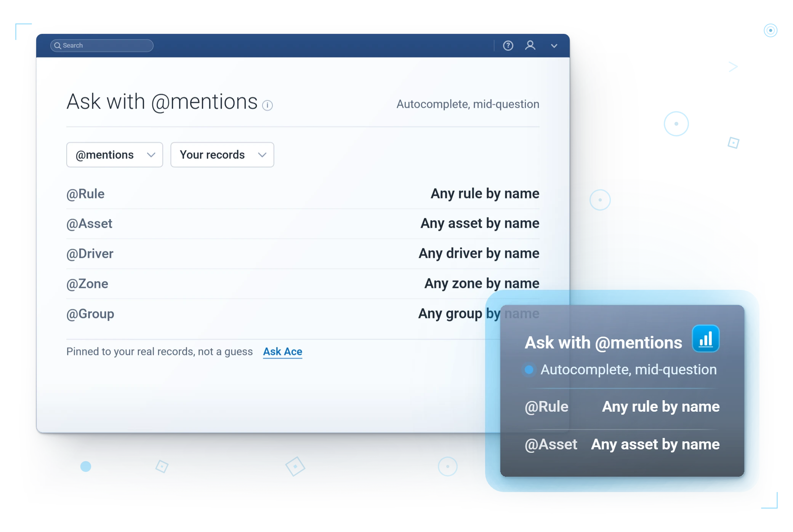Click the Ask with @mentions card title
The width and height of the screenshot is (793, 532).
pyautogui.click(x=603, y=343)
